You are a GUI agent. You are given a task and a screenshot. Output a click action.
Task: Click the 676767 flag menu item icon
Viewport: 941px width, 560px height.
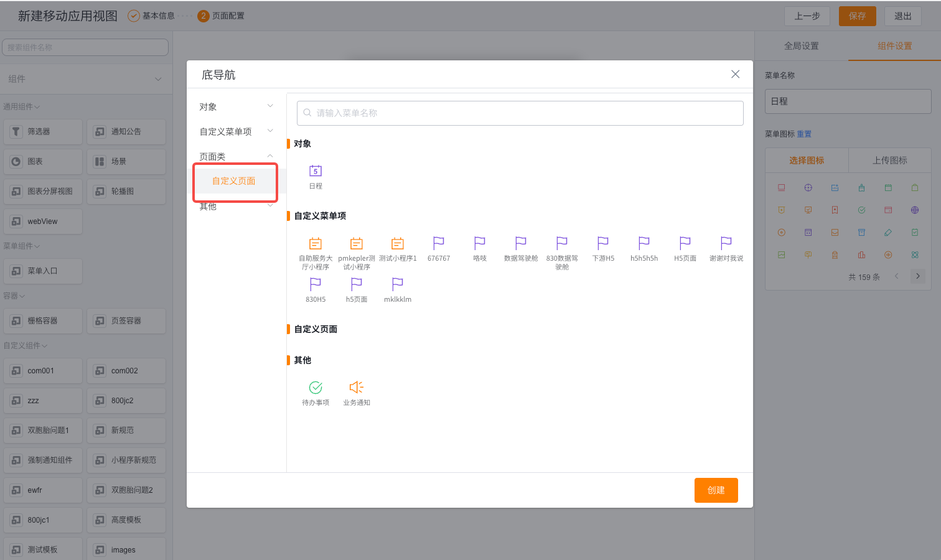click(x=439, y=244)
